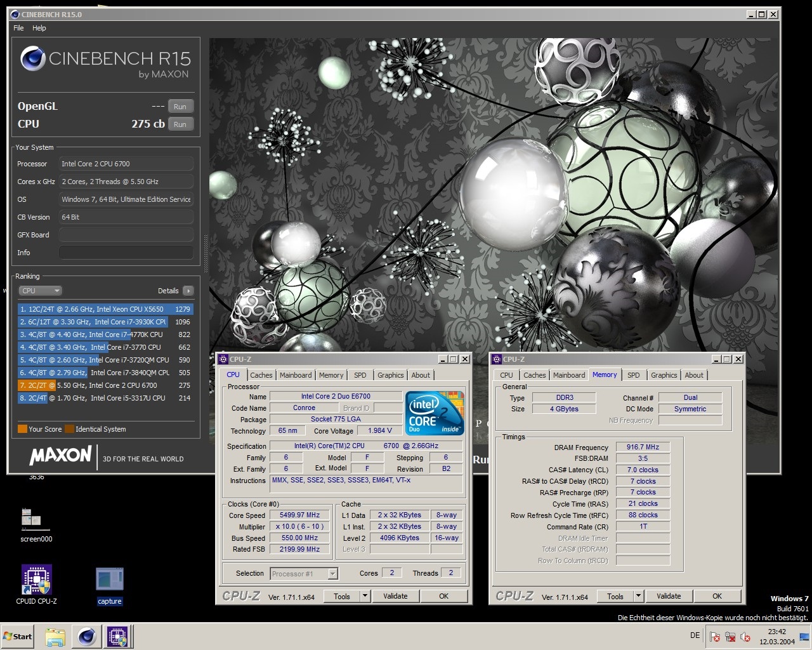This screenshot has height=650, width=812.
Task: Click Show Desktop button on the taskbar
Action: 804,637
